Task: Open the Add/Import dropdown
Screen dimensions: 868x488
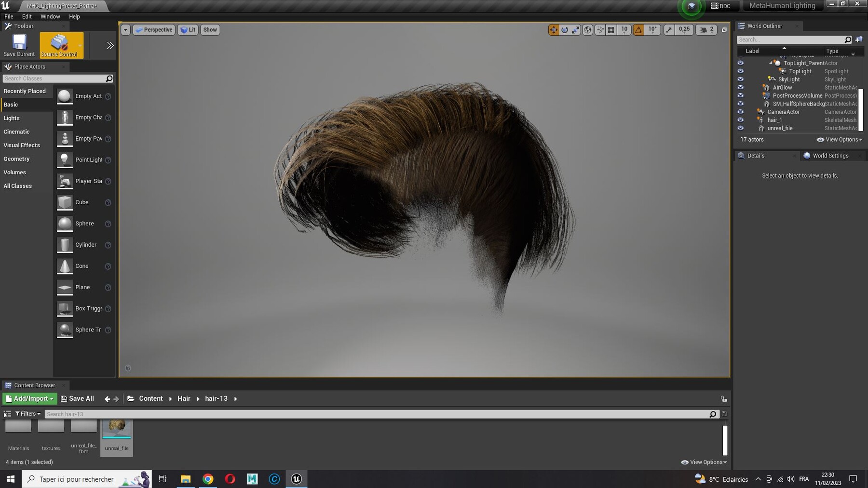Action: [30, 398]
